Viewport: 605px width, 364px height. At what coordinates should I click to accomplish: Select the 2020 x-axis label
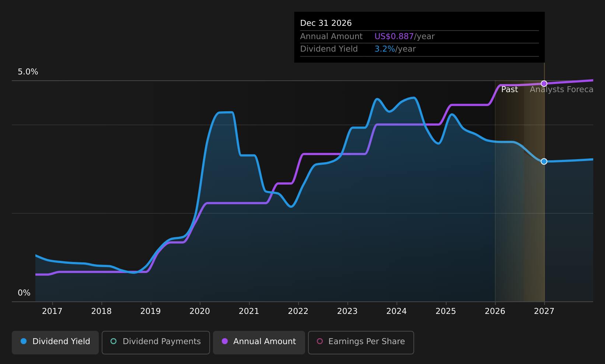200,311
